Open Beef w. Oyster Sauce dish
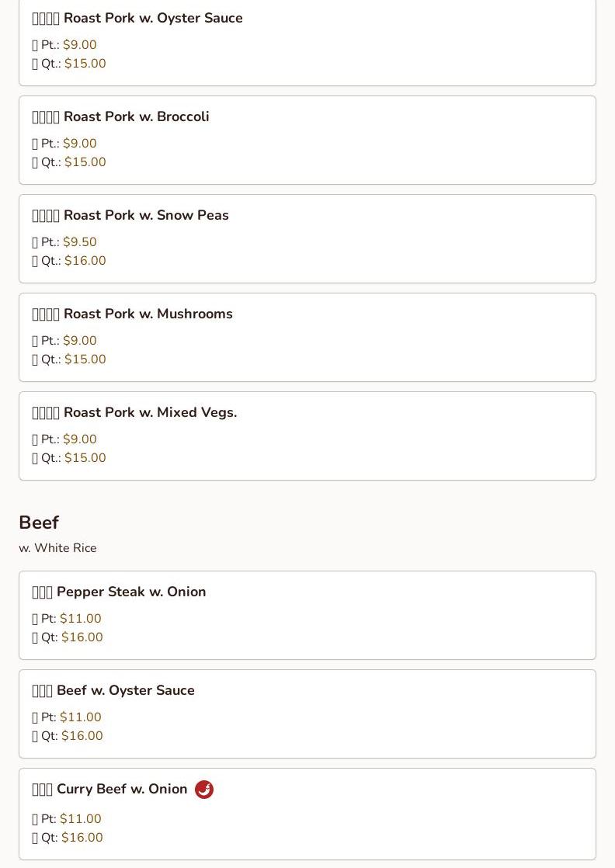The width and height of the screenshot is (615, 868). (125, 690)
